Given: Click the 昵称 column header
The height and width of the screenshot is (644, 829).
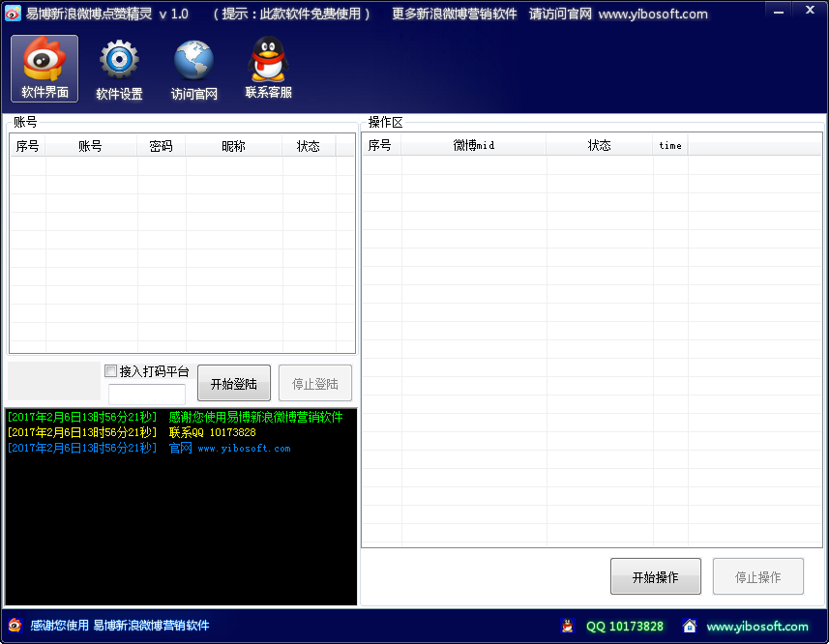Looking at the screenshot, I should tap(233, 146).
